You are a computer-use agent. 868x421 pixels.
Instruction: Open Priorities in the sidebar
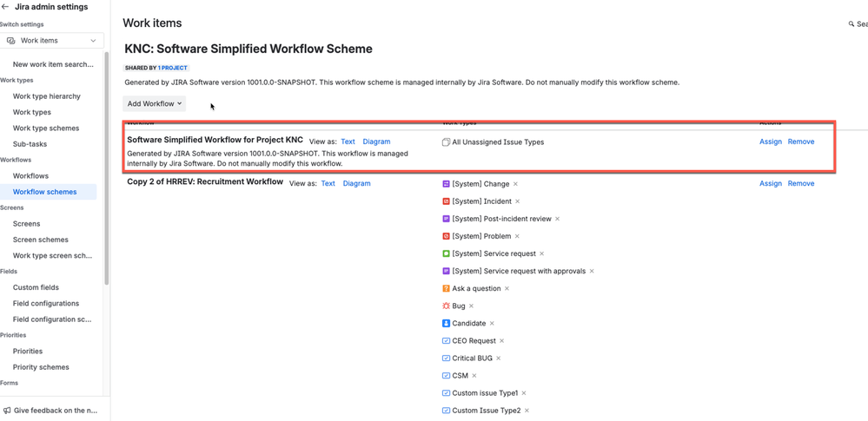tap(28, 352)
